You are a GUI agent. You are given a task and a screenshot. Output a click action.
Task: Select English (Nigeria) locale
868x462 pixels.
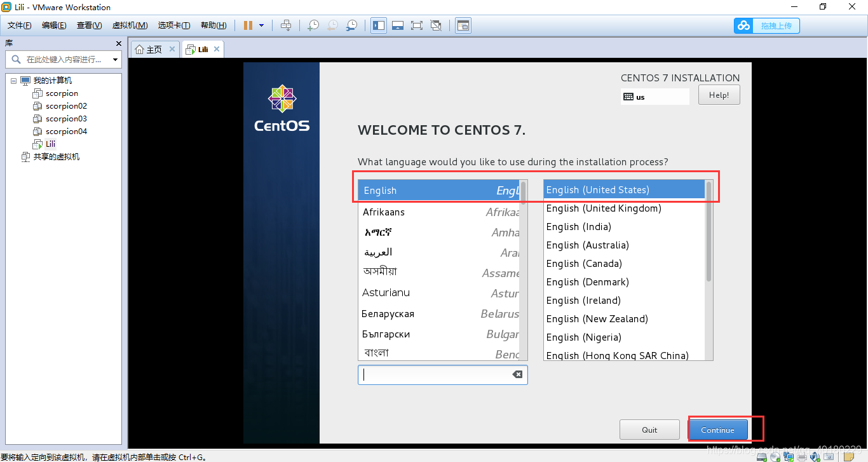624,337
